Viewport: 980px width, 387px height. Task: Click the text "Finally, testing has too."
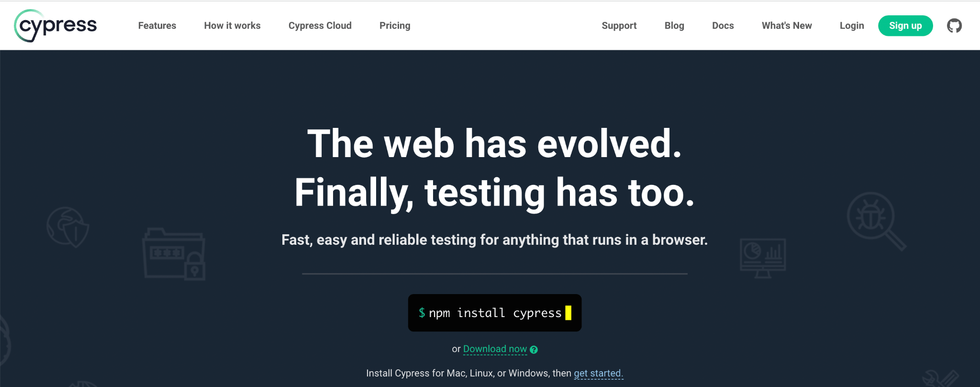click(x=494, y=193)
